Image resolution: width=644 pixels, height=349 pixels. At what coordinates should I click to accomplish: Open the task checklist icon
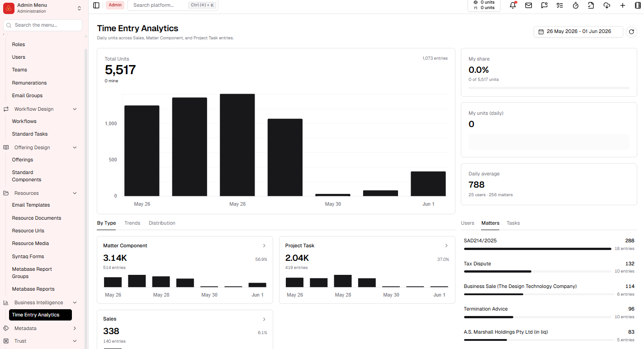coord(560,5)
